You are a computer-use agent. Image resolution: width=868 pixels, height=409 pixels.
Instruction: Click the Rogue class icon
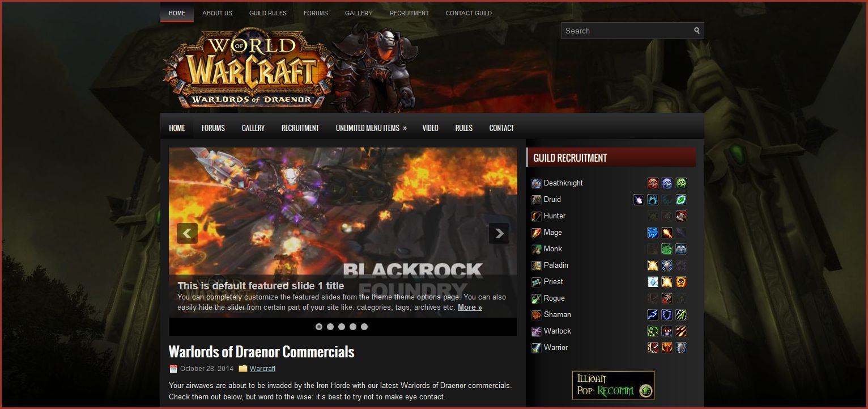(536, 298)
